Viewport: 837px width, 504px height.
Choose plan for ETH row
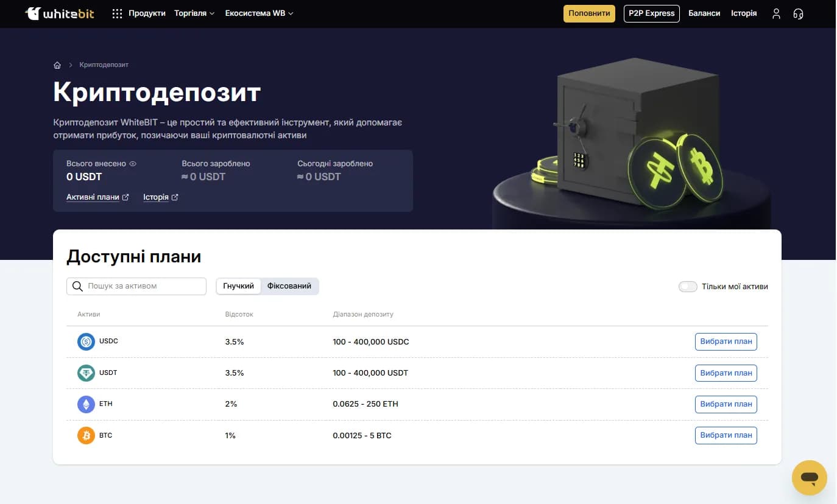pyautogui.click(x=726, y=404)
